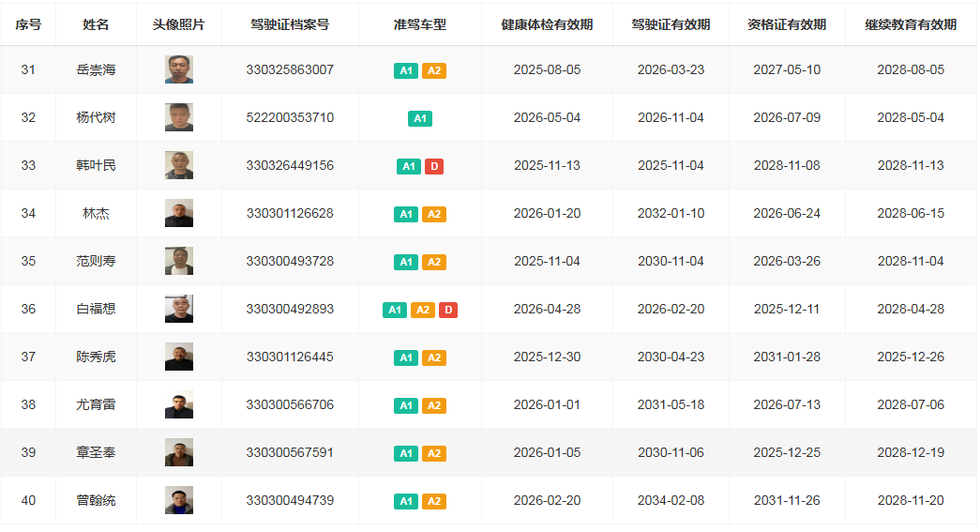This screenshot has width=980, height=532.
Task: Open the avatar photo of 岳崇海
Action: pos(179,70)
